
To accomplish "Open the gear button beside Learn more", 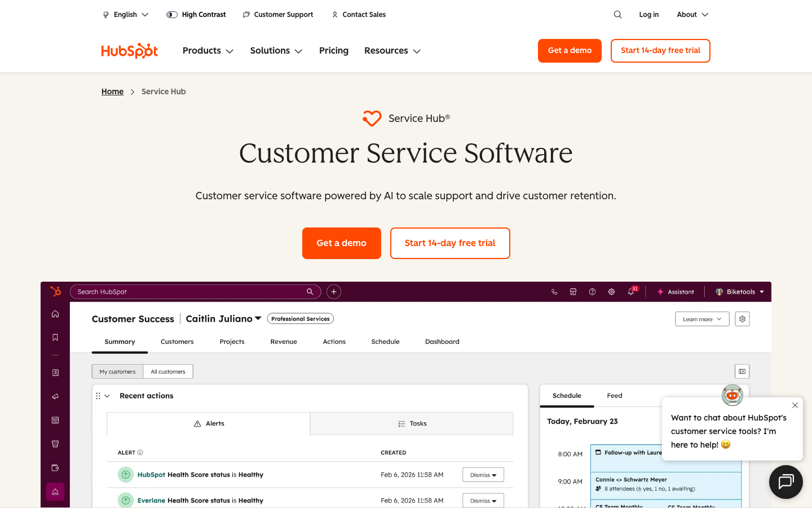I will (x=742, y=319).
